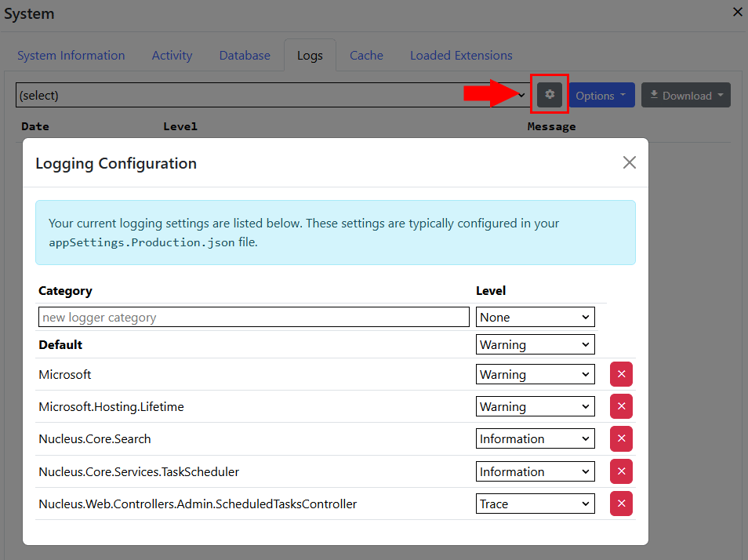Open the logging configuration gear icon

[549, 94]
